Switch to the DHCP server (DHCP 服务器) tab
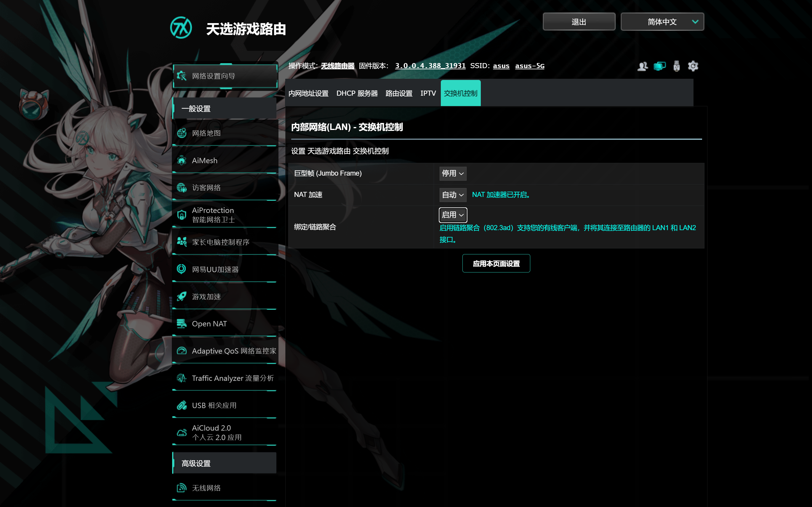 click(x=357, y=93)
